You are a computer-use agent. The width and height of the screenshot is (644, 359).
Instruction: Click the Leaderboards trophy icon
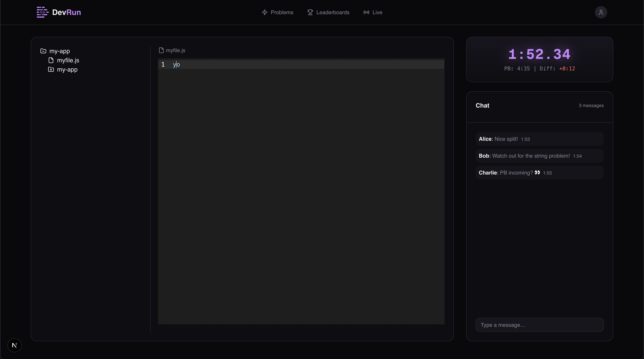310,12
